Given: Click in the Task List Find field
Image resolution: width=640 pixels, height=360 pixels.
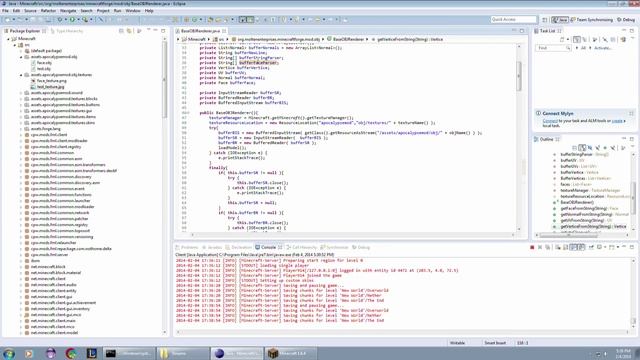Looking at the screenshot, I should (x=553, y=48).
